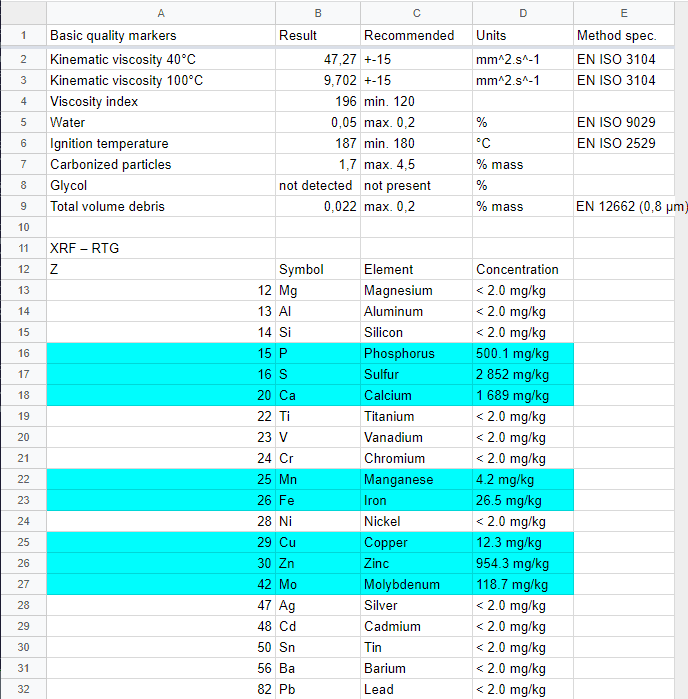The width and height of the screenshot is (688, 699).
Task: Click the 'Ignition temperature' cell
Action: point(161,143)
